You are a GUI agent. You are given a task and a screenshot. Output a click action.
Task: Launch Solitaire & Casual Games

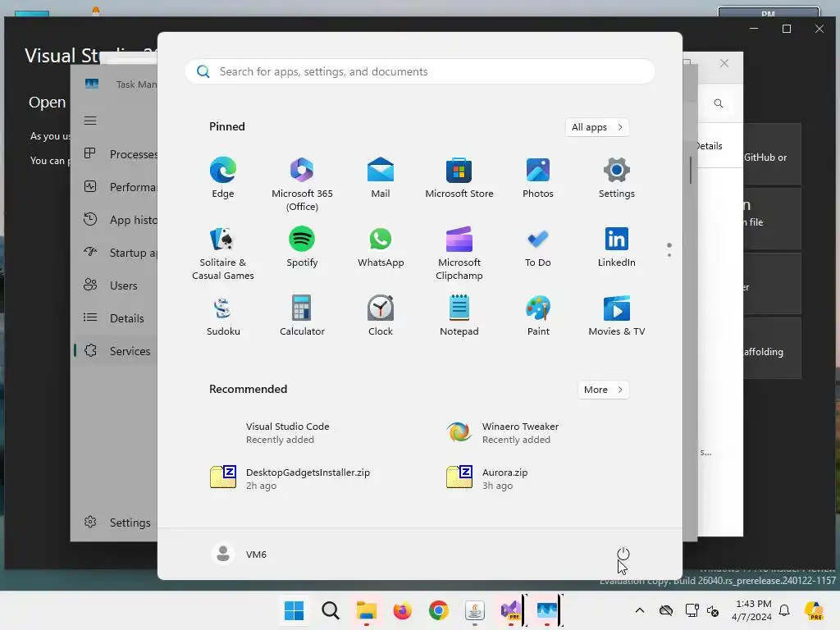(x=223, y=253)
